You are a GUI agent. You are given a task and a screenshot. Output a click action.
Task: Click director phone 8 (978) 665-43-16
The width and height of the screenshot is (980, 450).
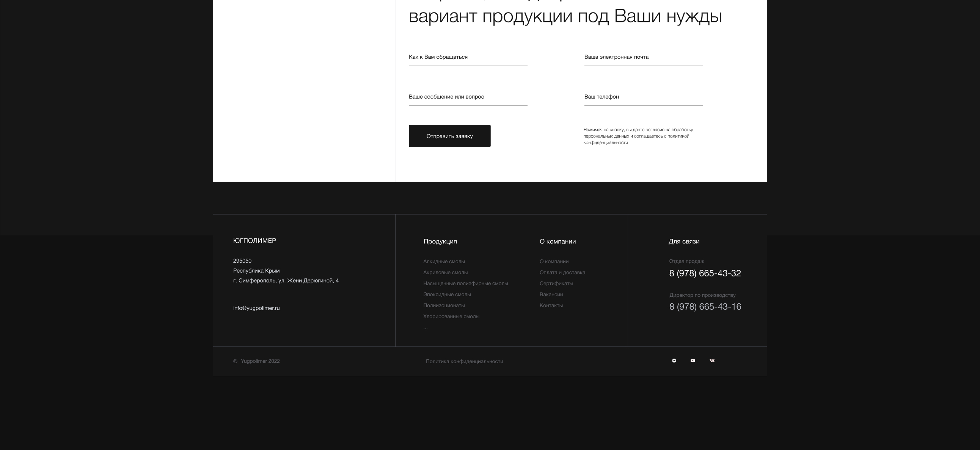pos(705,307)
